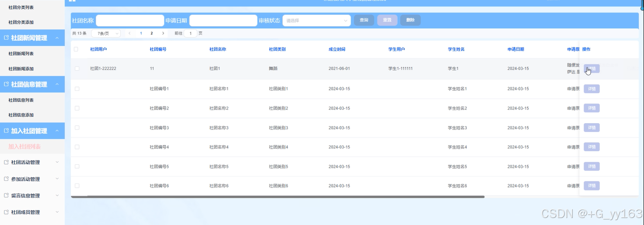Open 详情 for the 社团名称1 row
This screenshot has height=225, width=644.
pos(591,89)
